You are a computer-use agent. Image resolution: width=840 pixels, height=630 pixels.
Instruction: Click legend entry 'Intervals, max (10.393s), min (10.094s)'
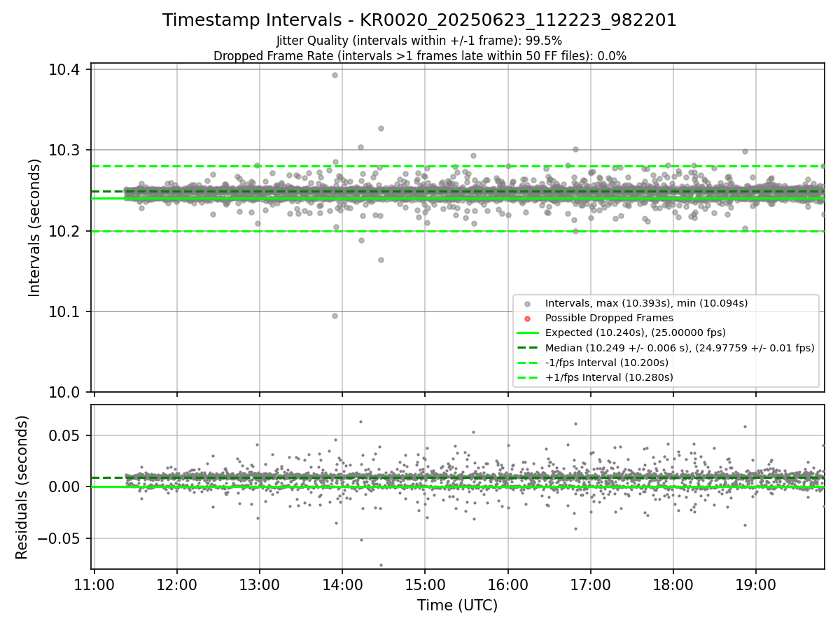[646, 303]
